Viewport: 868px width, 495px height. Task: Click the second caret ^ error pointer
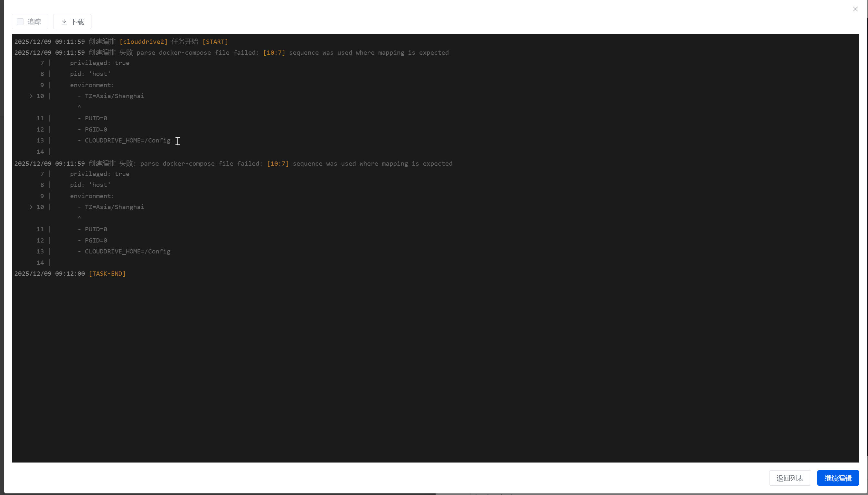[x=79, y=217]
